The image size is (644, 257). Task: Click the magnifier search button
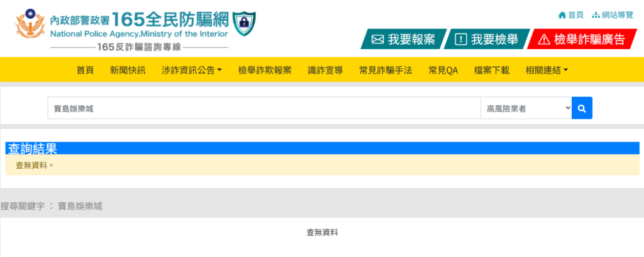[582, 108]
